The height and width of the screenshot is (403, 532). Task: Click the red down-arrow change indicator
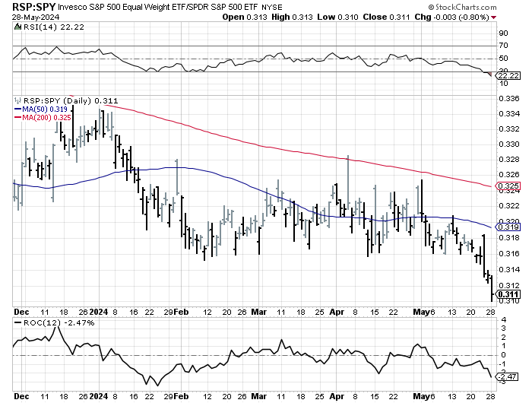[494, 17]
